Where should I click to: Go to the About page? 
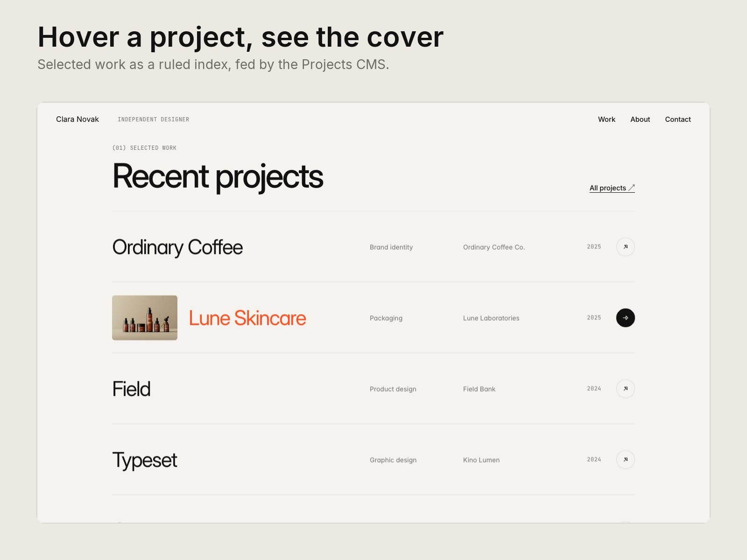click(640, 119)
